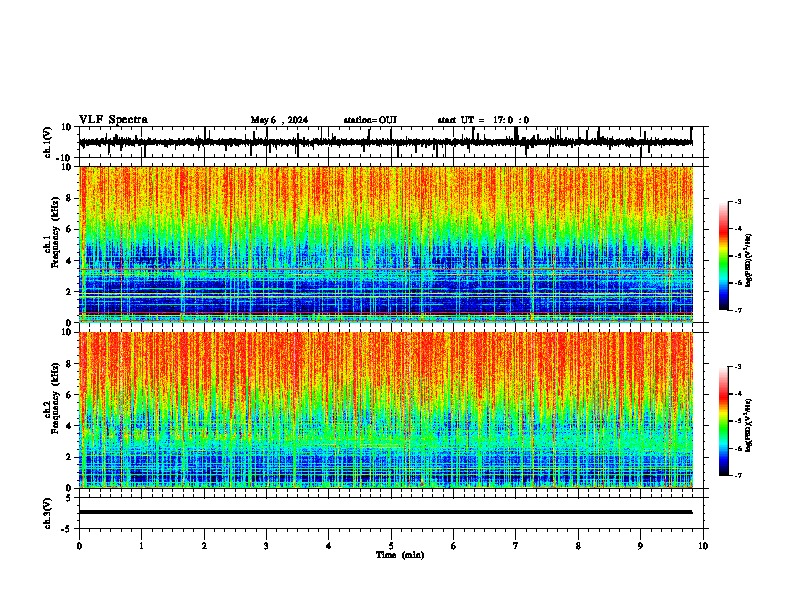Select the "May 6 , 2024" date text
The height and width of the screenshot is (612, 792).
point(279,120)
